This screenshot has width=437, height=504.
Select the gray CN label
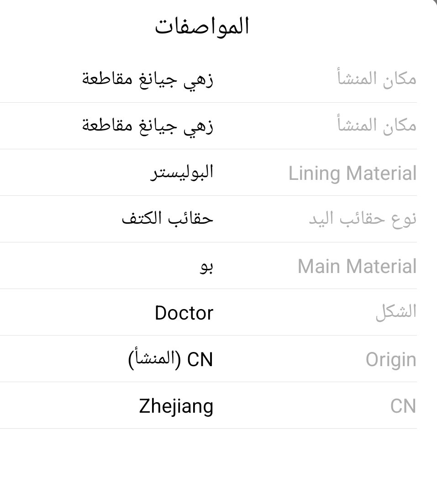(403, 406)
